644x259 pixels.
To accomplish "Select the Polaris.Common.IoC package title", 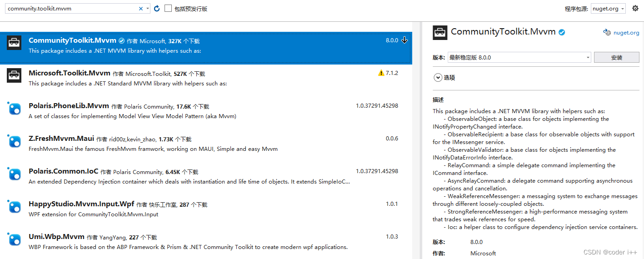I will [64, 171].
